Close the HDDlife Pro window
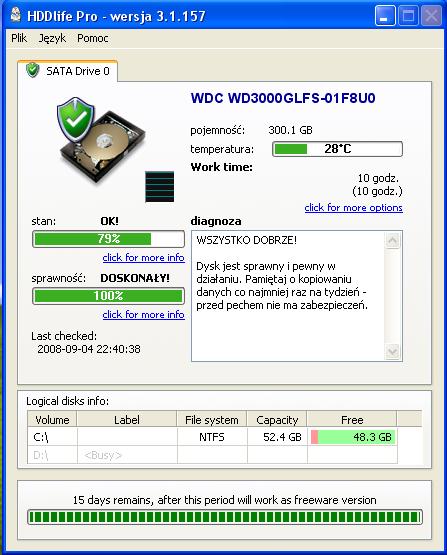This screenshot has height=555, width=447. pyautogui.click(x=431, y=16)
